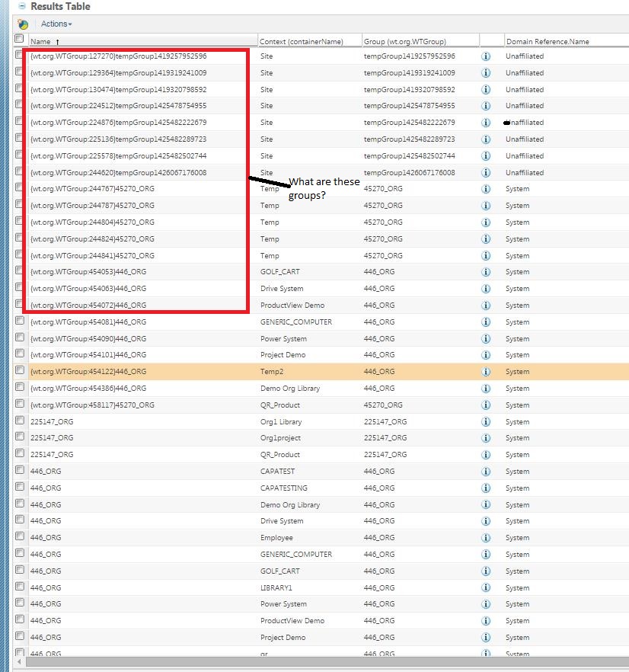Check the box for the Org1 Library row
Image resolution: width=629 pixels, height=672 pixels.
19,420
